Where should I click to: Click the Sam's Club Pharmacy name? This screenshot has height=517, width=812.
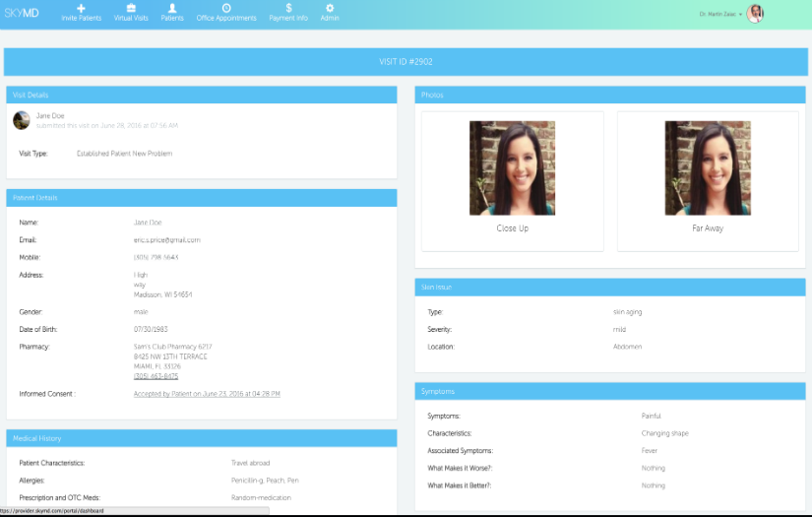[173, 347]
